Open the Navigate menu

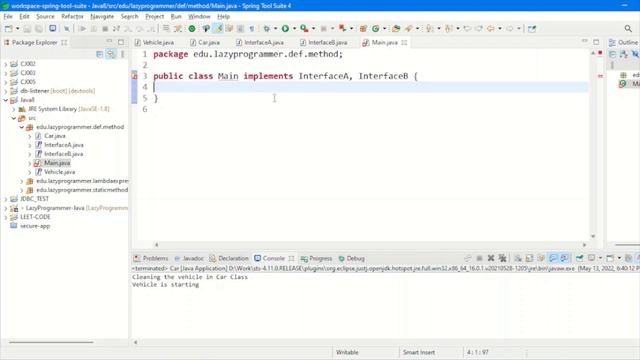[x=102, y=16]
